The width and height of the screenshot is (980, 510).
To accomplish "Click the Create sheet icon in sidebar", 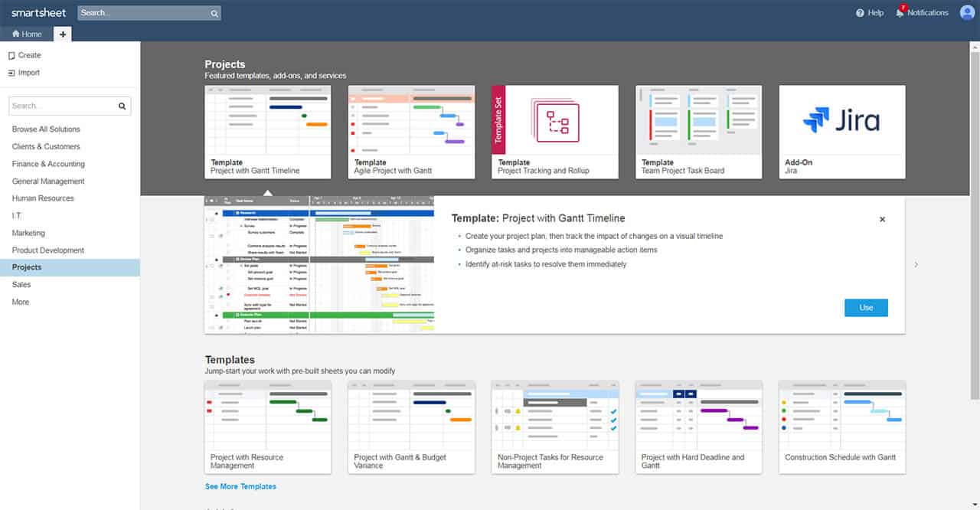I will click(x=11, y=56).
